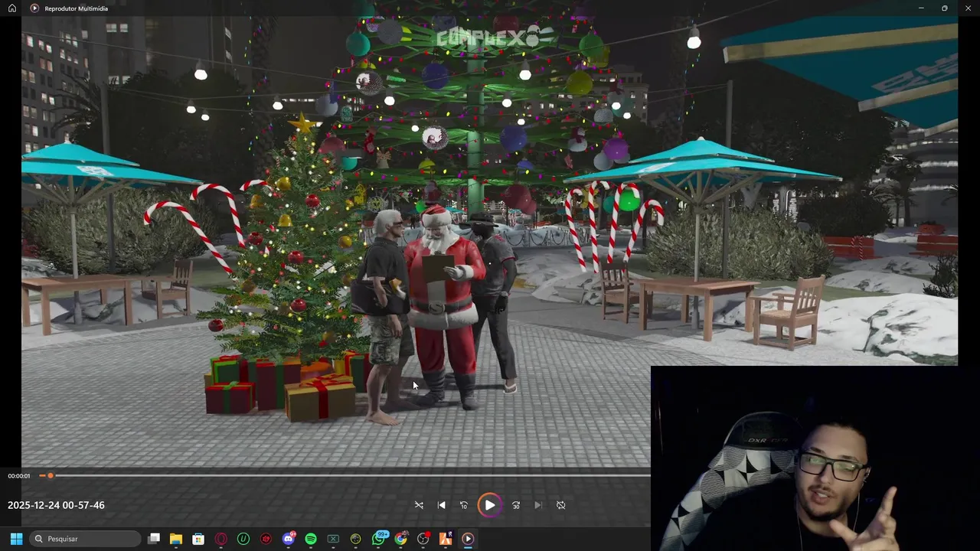Toggle shuffle mode
Image resolution: width=980 pixels, height=551 pixels.
(x=419, y=505)
